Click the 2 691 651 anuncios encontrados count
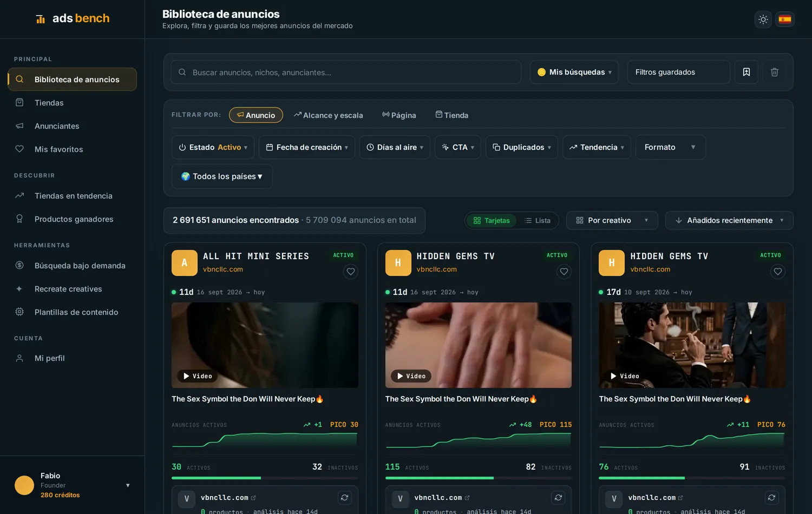The width and height of the screenshot is (812, 514). [235, 220]
